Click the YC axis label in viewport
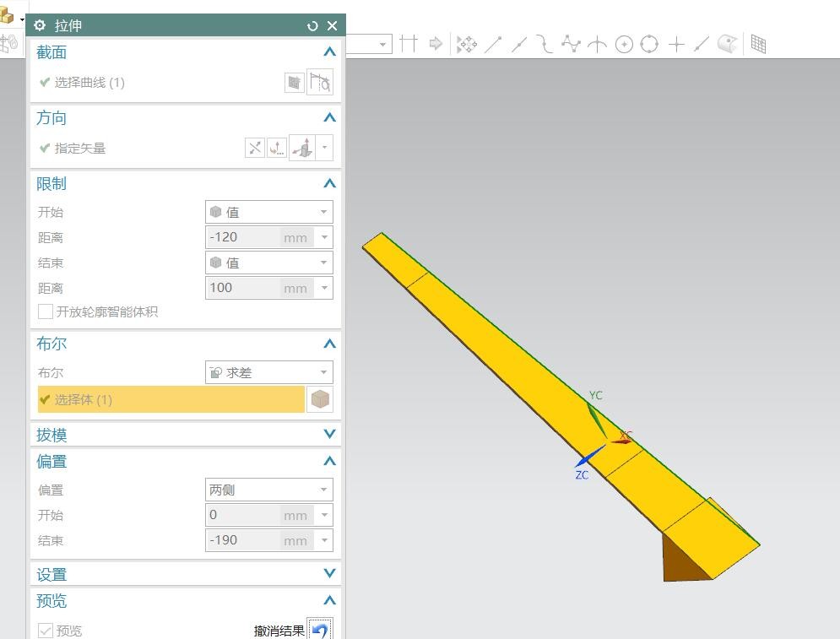 (596, 395)
